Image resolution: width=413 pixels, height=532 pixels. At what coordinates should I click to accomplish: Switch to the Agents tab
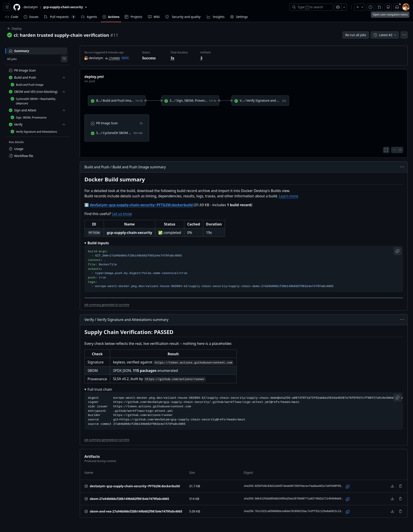[89, 17]
